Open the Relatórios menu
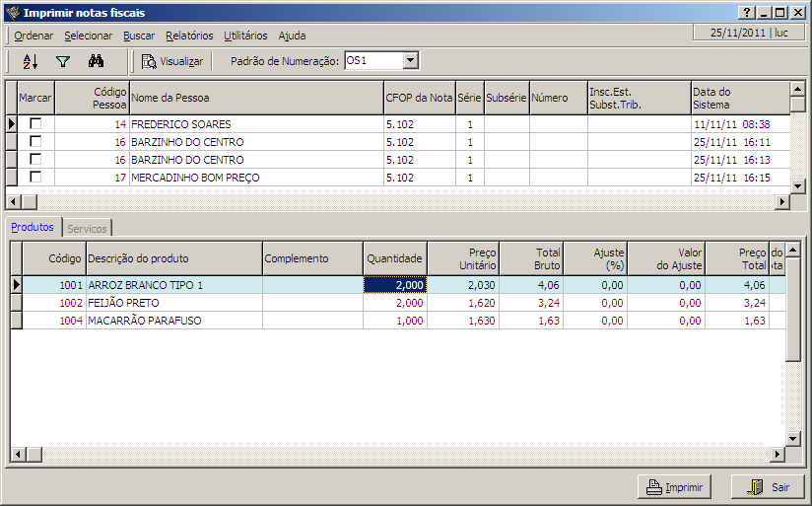The image size is (812, 506). coord(189,36)
